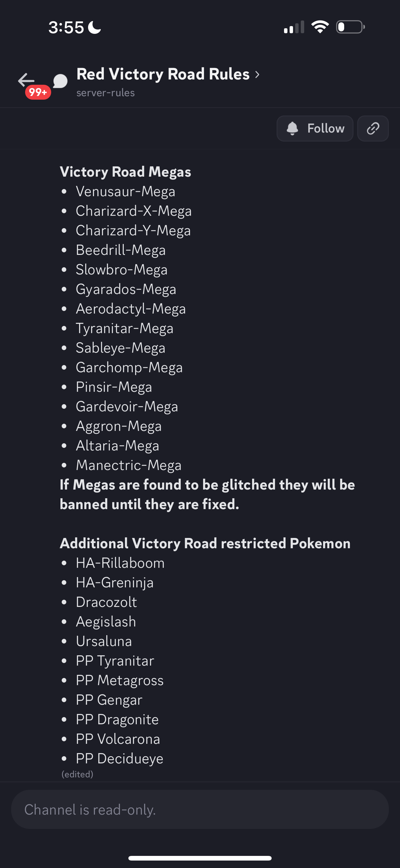Tap the read-only message input field

(200, 809)
